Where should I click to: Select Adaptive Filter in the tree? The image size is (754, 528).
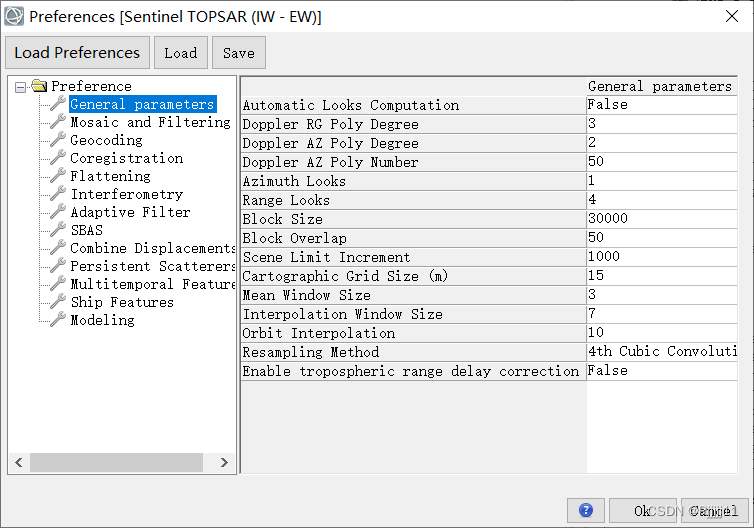pos(130,212)
